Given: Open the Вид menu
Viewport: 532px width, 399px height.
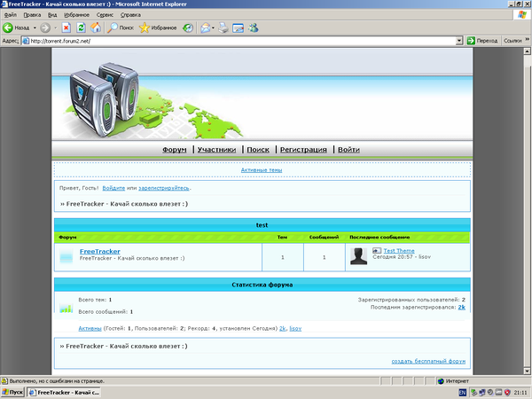Looking at the screenshot, I should coord(52,14).
